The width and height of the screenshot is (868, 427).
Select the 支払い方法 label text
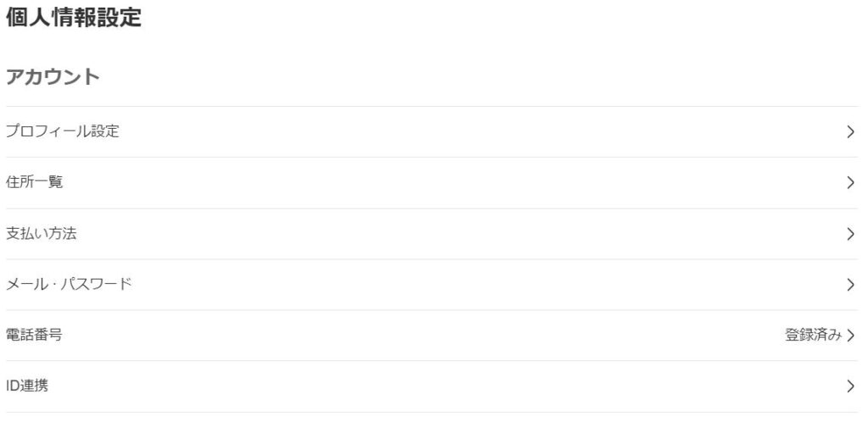[41, 234]
